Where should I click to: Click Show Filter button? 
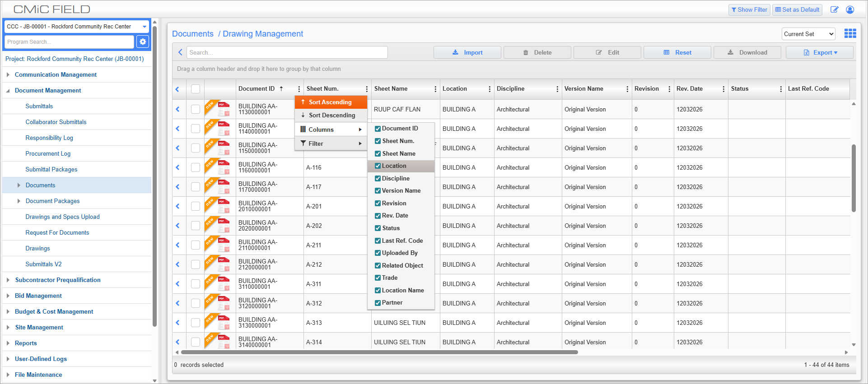click(749, 9)
